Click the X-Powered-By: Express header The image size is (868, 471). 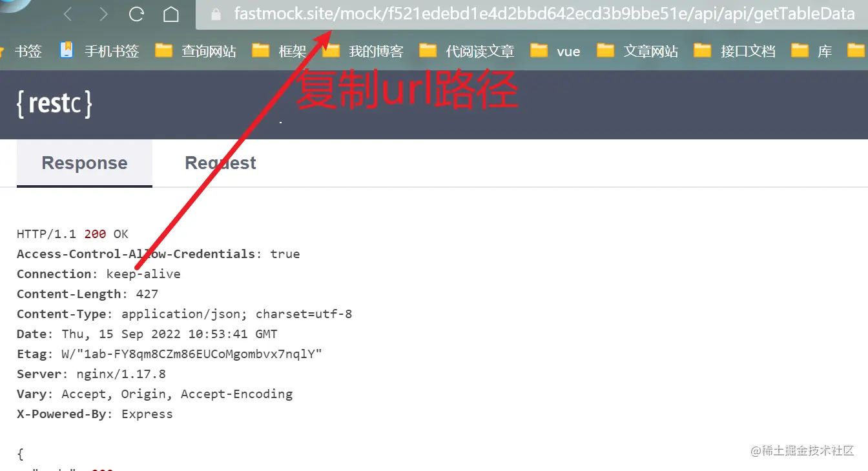(x=95, y=414)
